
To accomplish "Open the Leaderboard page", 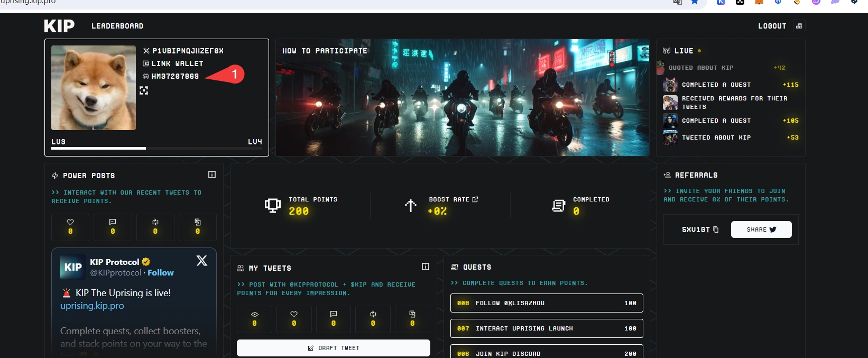I will (117, 26).
